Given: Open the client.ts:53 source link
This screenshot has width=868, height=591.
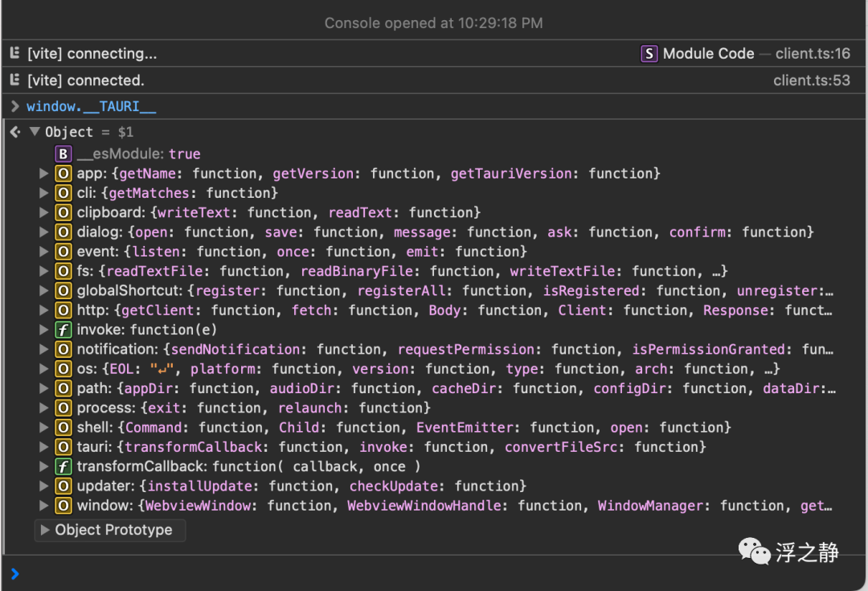Looking at the screenshot, I should point(812,80).
